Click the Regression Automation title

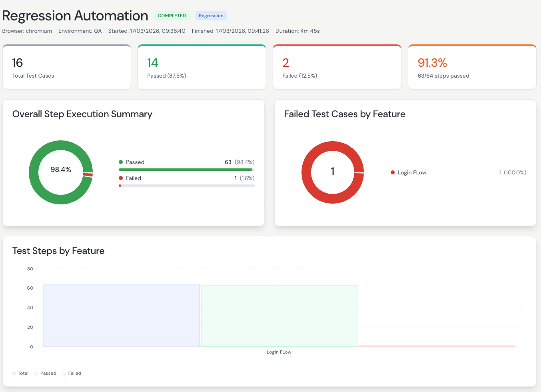[75, 16]
